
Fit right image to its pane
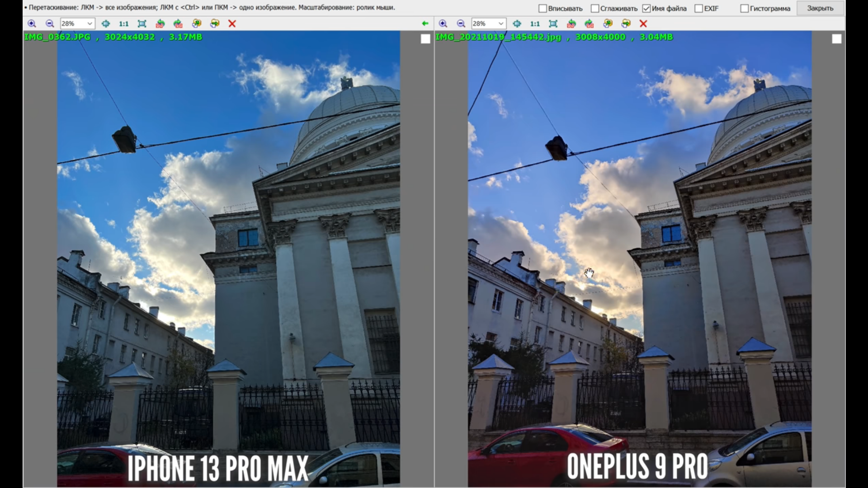(553, 23)
